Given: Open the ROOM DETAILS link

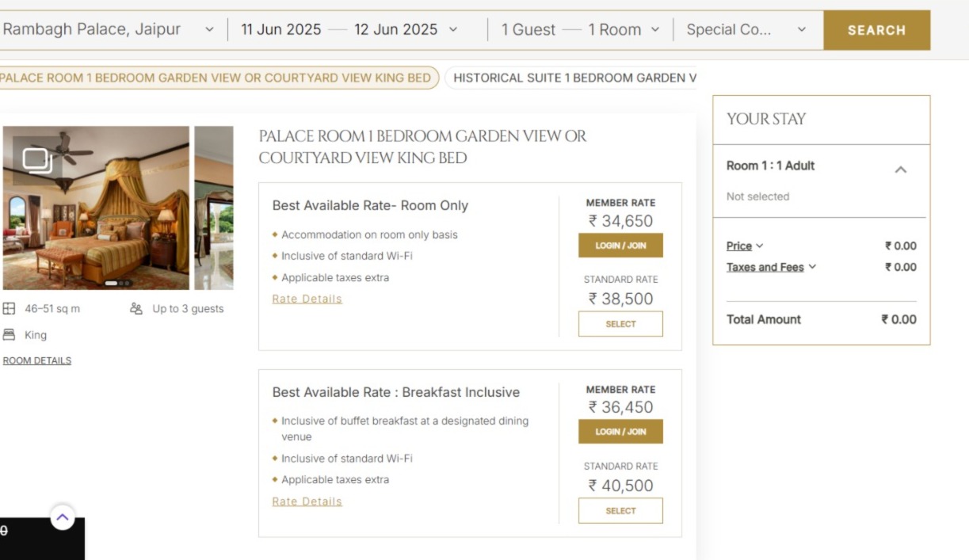Looking at the screenshot, I should (x=36, y=360).
